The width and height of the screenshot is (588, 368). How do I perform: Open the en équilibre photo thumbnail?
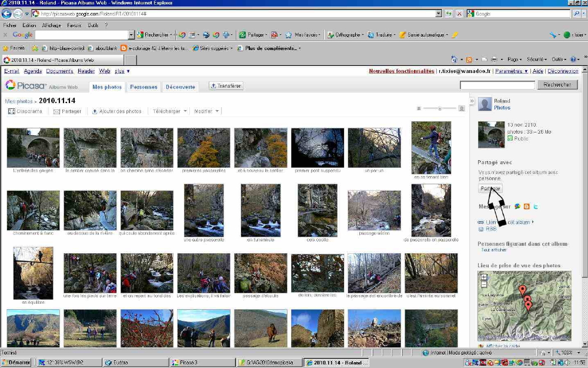tap(33, 273)
